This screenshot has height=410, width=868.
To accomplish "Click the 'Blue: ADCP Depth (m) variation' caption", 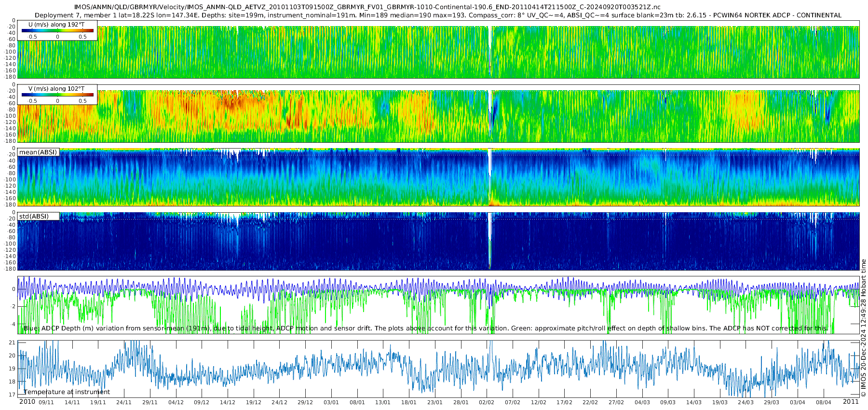I will point(426,328).
